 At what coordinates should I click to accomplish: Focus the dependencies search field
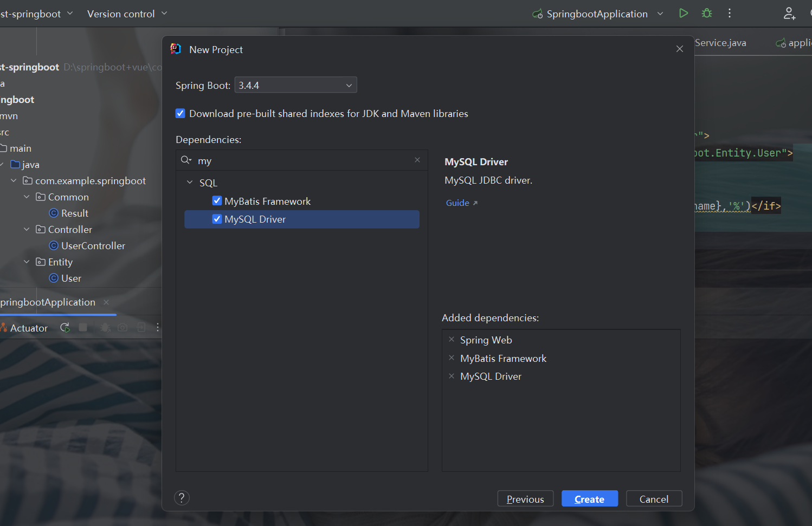tap(302, 160)
